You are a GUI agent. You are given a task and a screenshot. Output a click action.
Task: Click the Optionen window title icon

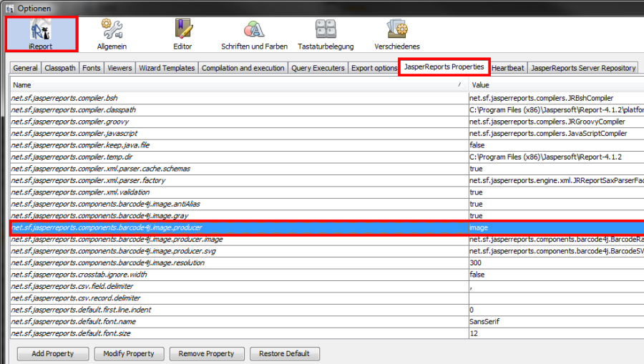pyautogui.click(x=9, y=8)
